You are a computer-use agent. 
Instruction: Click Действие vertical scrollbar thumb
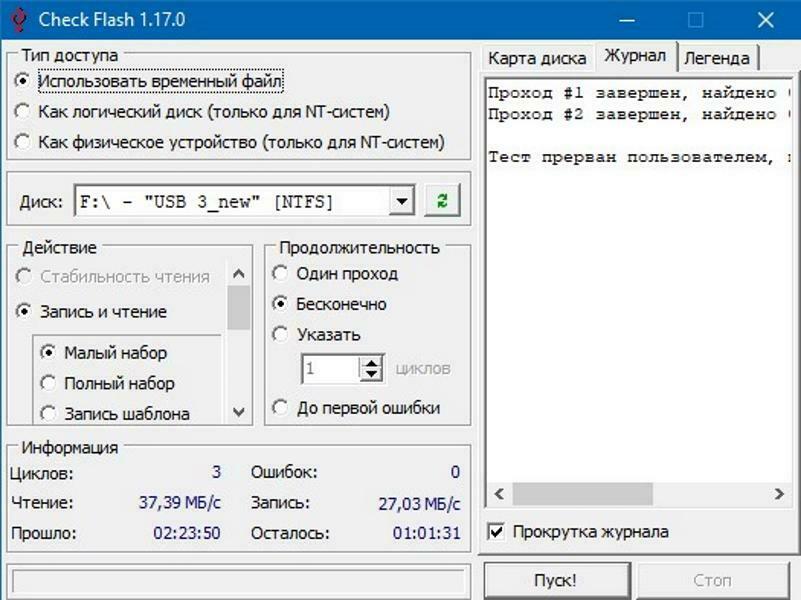[x=239, y=308]
